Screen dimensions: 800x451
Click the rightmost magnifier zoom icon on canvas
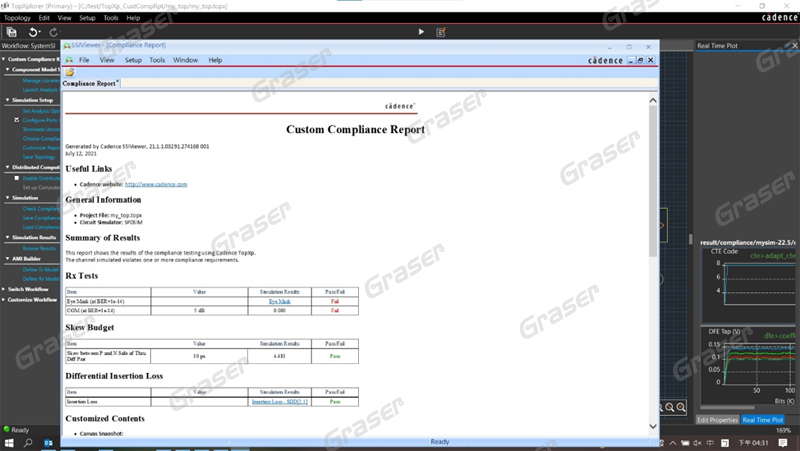681,407
